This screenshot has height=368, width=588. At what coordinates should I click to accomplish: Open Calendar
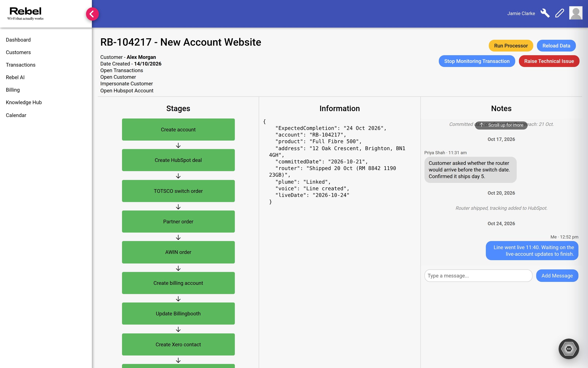16,115
